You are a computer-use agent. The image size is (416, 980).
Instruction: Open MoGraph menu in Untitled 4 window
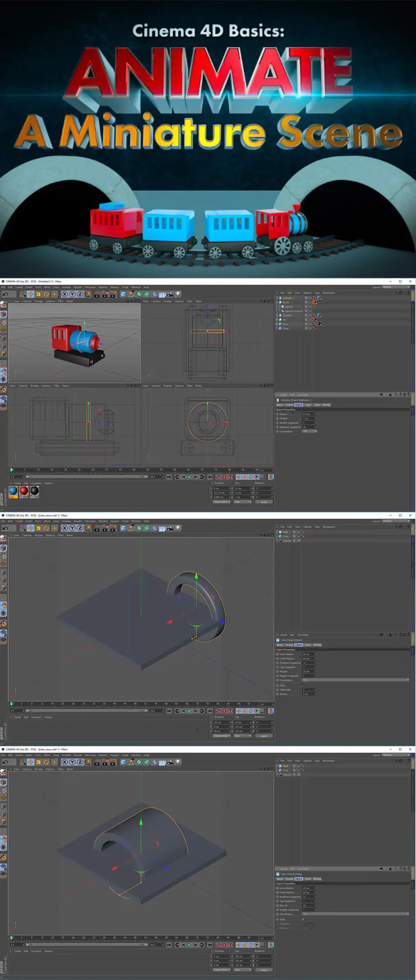tap(90, 287)
